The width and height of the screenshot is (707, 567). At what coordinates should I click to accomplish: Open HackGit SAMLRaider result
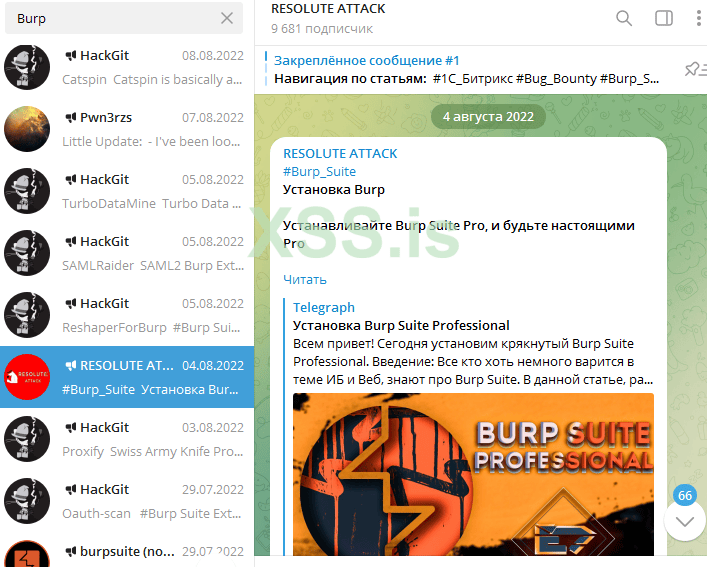(127, 253)
